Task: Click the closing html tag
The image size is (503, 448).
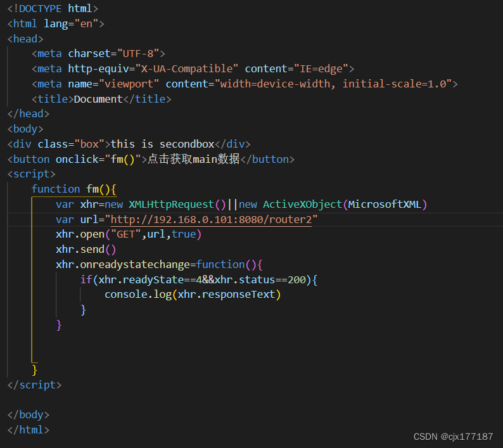Action: (29, 430)
